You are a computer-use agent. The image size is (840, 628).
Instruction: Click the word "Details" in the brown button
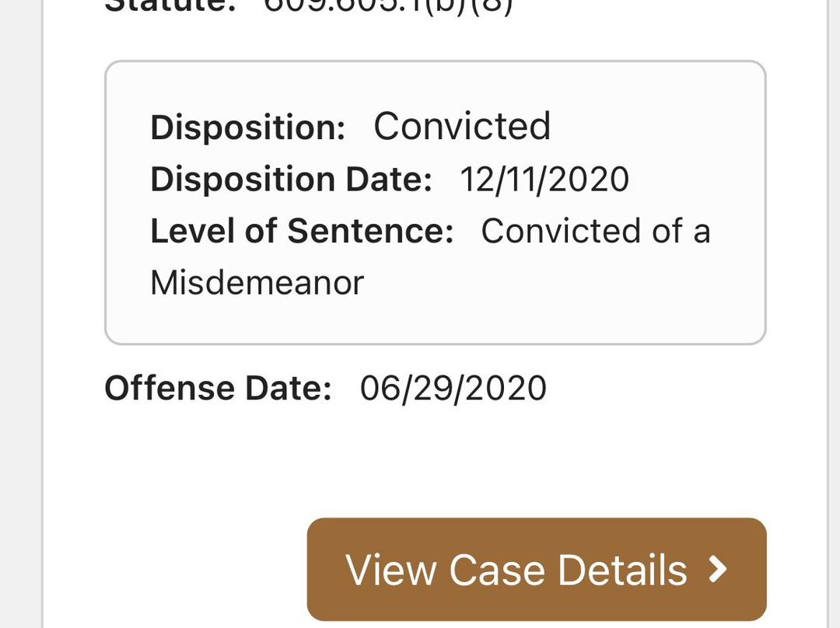pyautogui.click(x=622, y=570)
